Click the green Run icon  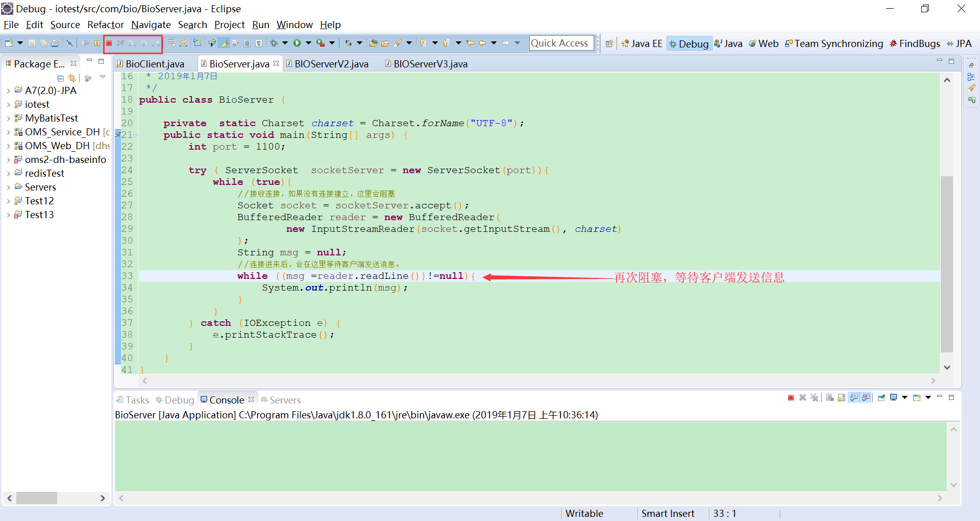click(297, 43)
